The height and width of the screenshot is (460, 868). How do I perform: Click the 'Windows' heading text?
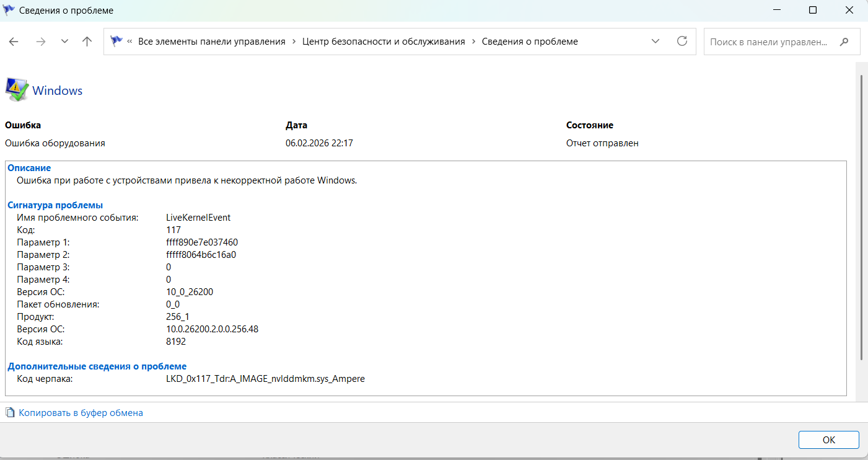coord(58,91)
